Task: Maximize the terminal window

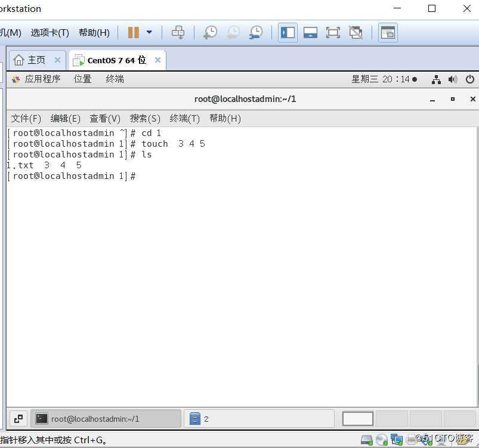Action: pos(452,99)
